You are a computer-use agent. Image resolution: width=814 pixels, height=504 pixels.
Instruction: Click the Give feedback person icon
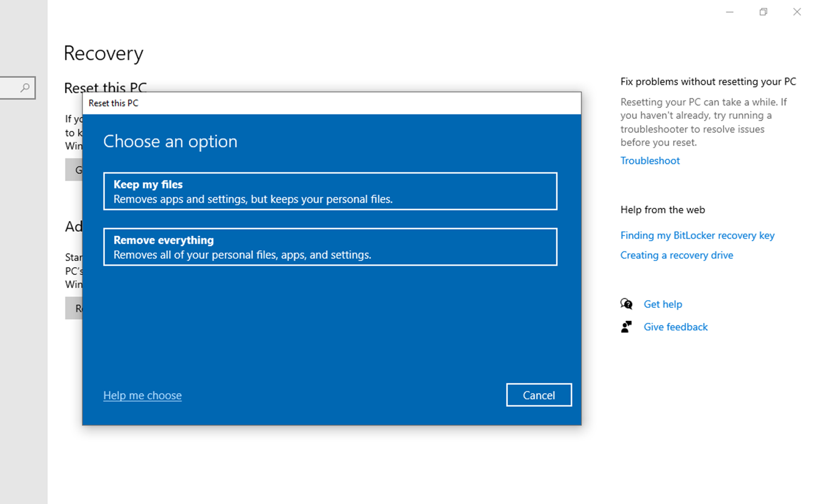[626, 327]
